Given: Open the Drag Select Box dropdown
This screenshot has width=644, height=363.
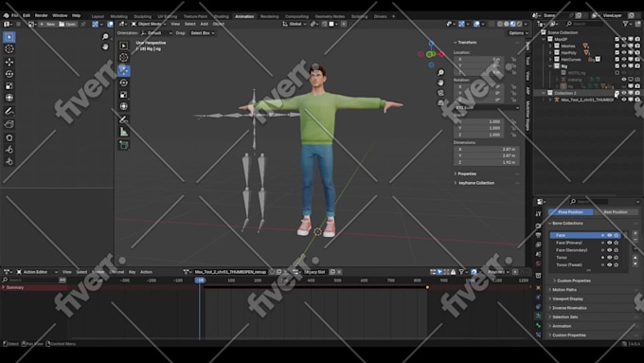Looking at the screenshot, I should pyautogui.click(x=202, y=33).
